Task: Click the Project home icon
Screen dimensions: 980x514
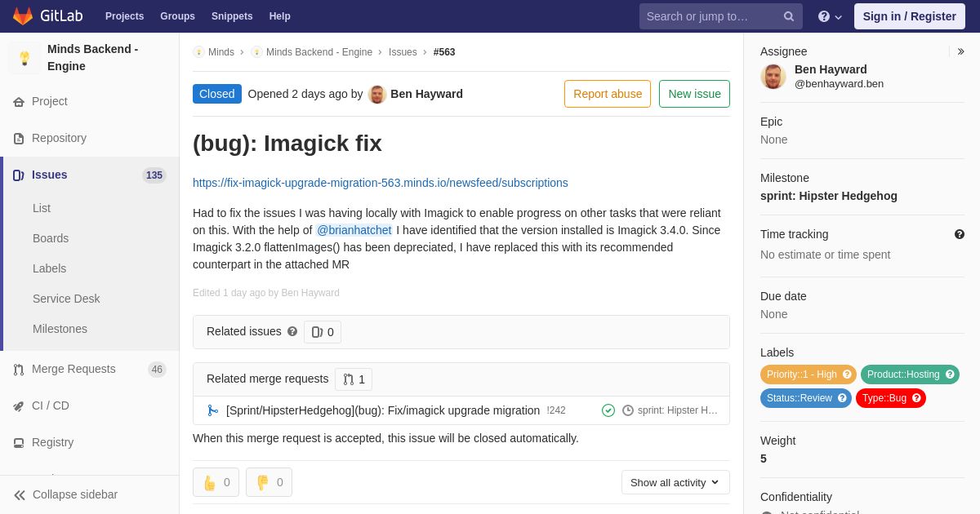Action: tap(19, 102)
